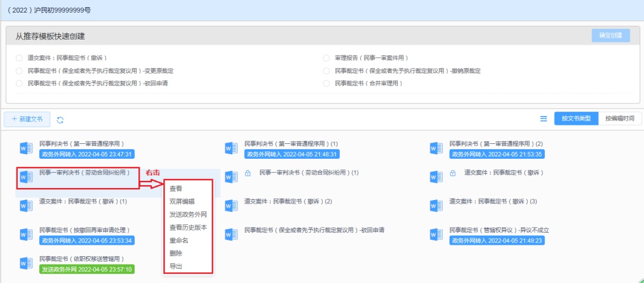This screenshot has width=644, height=283.
Task: Click Word icon of 民事裁定书（管辖权异议）-异议不成立
Action: coord(436,235)
